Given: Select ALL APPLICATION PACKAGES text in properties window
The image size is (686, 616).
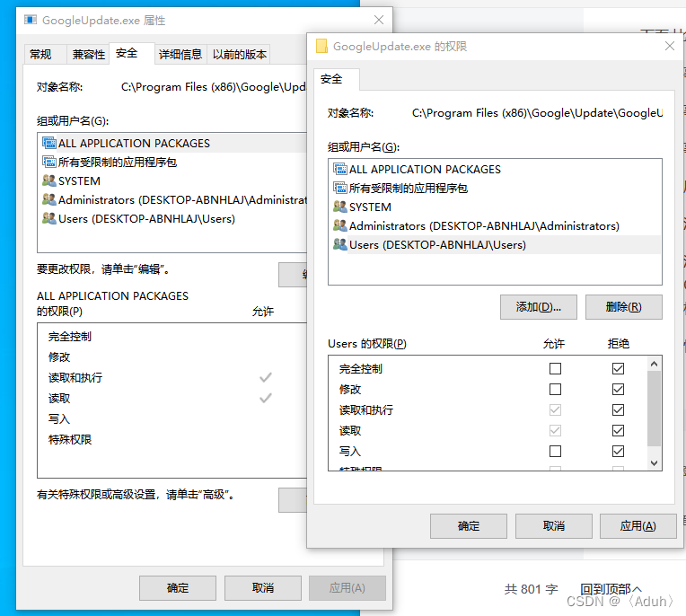Looking at the screenshot, I should (134, 143).
